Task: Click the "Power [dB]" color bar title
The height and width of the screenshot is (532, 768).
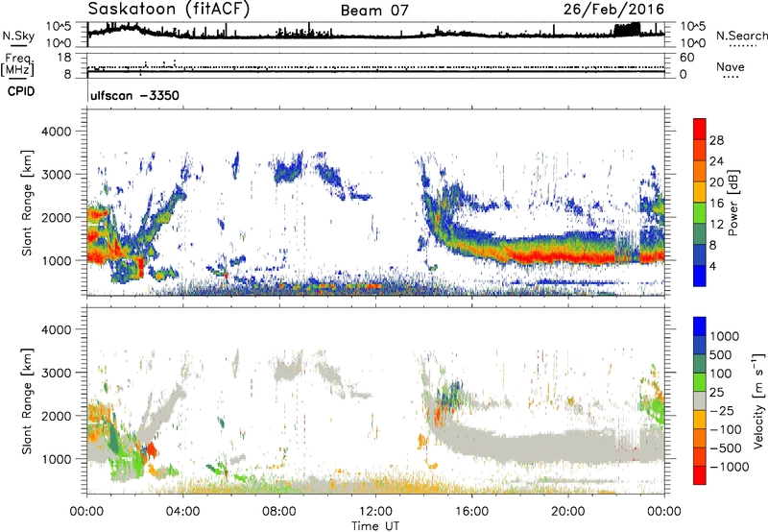Action: (732, 203)
